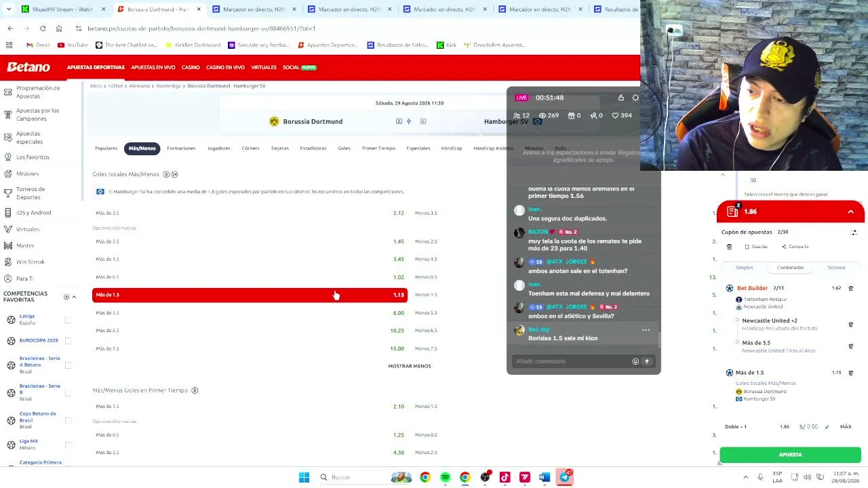This screenshot has height=488, width=868.
Task: Save the coupon with Guardar
Action: tap(756, 247)
